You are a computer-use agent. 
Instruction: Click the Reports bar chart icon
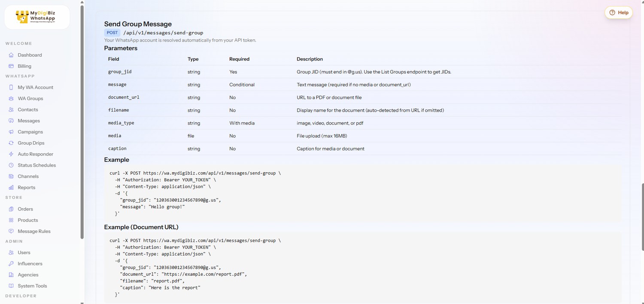(11, 188)
